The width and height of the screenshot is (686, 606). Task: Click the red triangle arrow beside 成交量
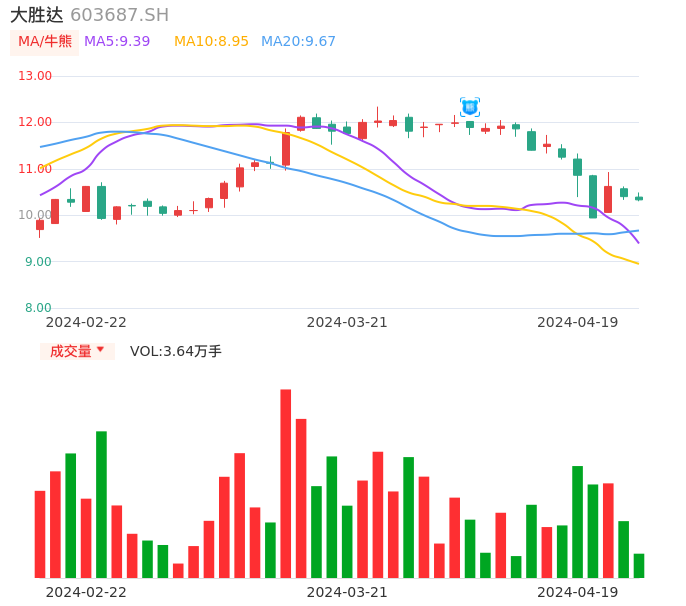coord(100,350)
